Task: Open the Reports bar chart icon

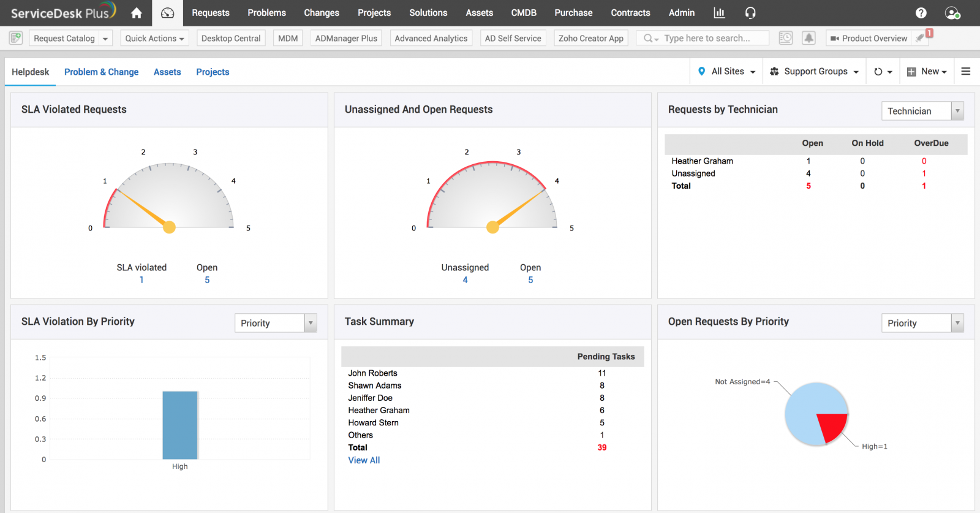Action: (x=719, y=13)
